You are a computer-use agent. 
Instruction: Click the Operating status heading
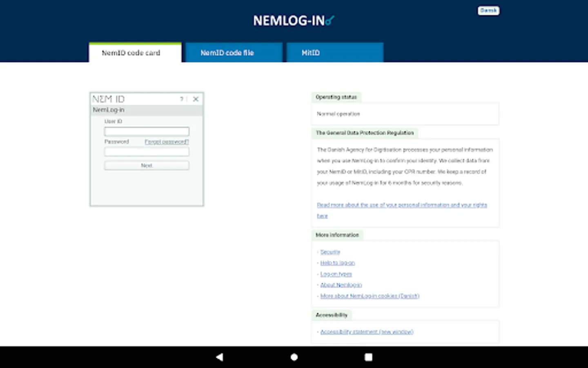[x=336, y=97]
